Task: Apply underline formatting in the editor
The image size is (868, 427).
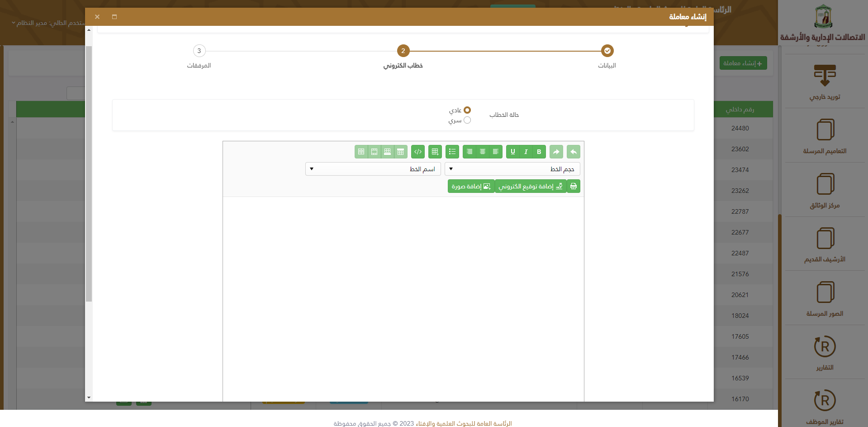Action: (x=512, y=152)
